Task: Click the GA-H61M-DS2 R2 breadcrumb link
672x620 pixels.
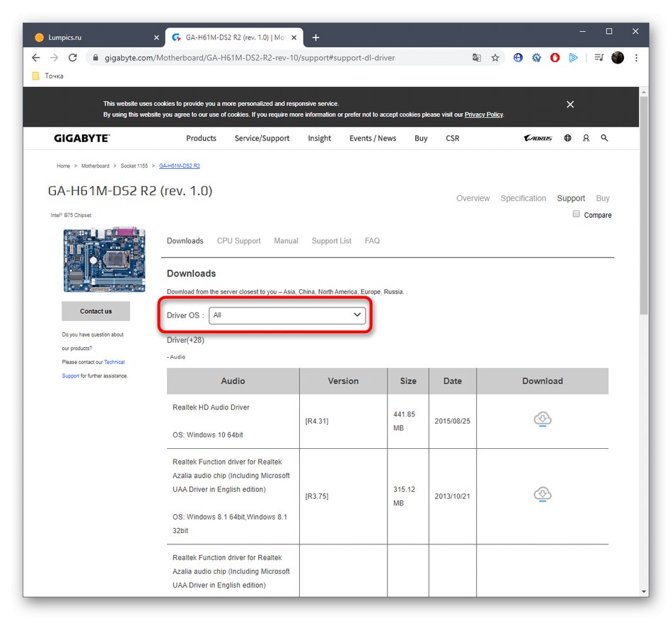Action: point(179,165)
